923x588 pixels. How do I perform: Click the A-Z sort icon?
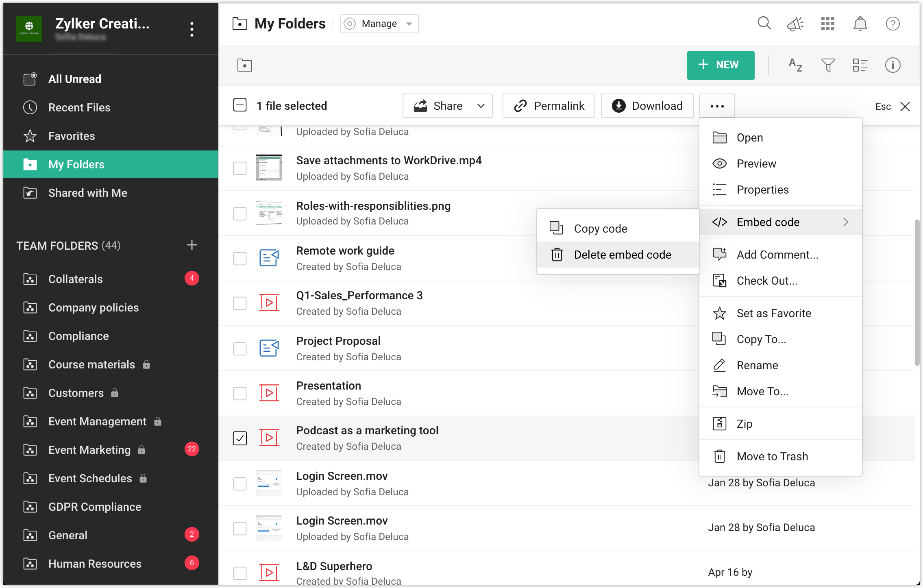pyautogui.click(x=795, y=65)
